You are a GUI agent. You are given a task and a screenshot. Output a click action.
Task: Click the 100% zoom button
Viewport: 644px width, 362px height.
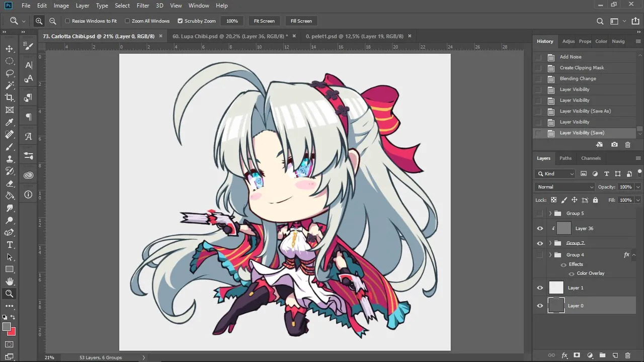pyautogui.click(x=232, y=21)
